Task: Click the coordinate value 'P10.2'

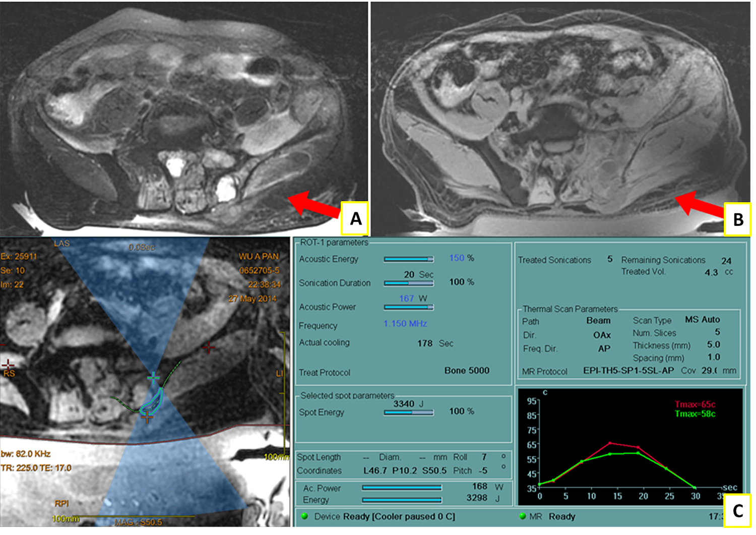Action: click(x=405, y=470)
